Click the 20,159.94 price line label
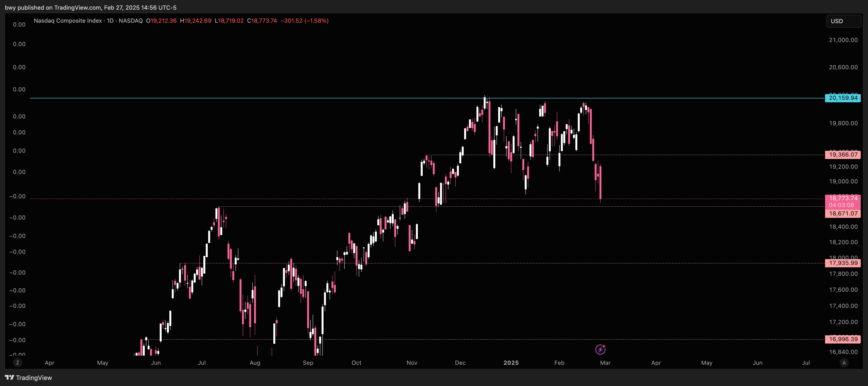This screenshot has height=386, width=868. click(843, 98)
